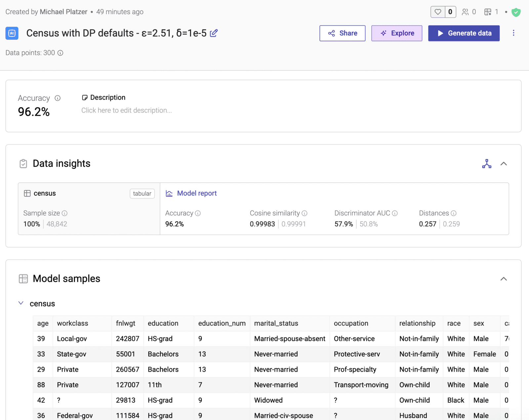The width and height of the screenshot is (529, 420).
Task: Collapse the Model samples section
Action: (504, 279)
